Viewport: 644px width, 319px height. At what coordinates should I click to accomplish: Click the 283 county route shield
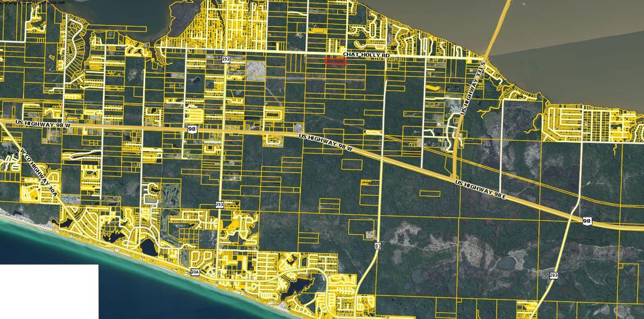coord(554,275)
